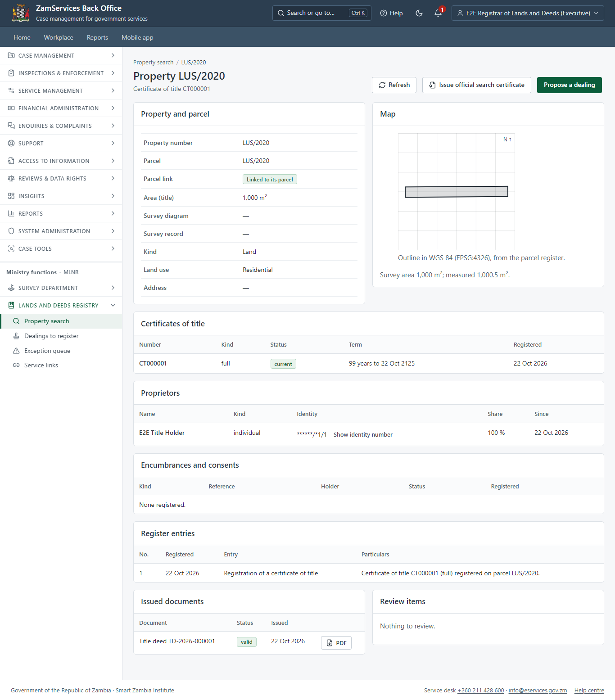615x700 pixels.
Task: Open the Workplace nav item
Action: (59, 37)
